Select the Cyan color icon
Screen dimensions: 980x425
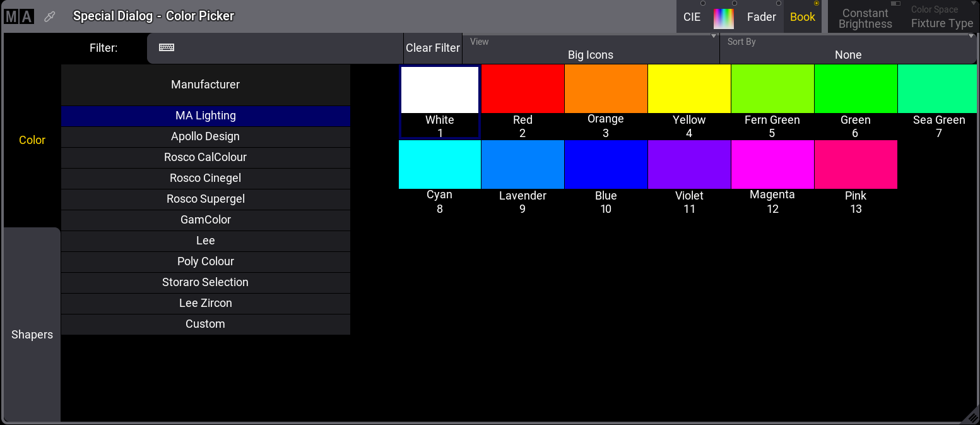point(439,165)
